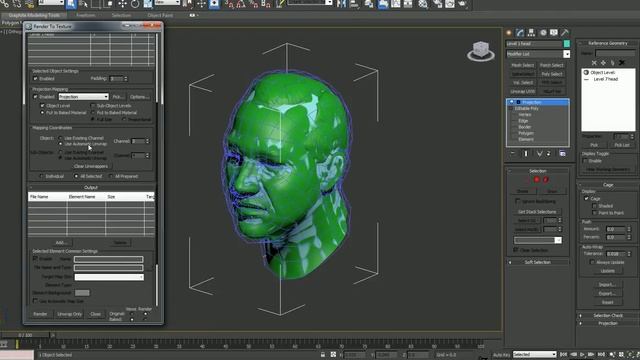Toggle Enabled checkbox in Selected Object Settings
This screenshot has width=640, height=360.
pos(36,78)
